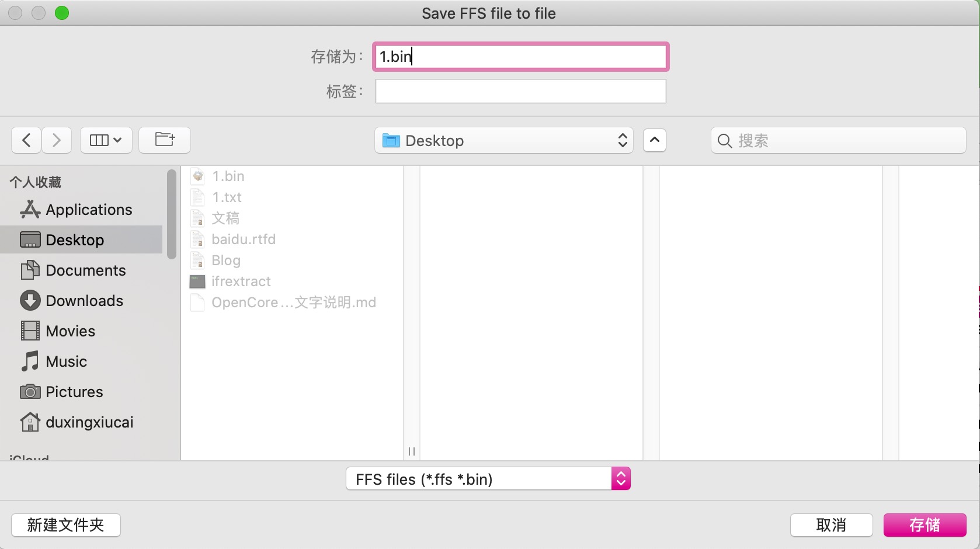This screenshot has width=980, height=549.
Task: Click the Downloads arrow icon
Action: [x=30, y=300]
